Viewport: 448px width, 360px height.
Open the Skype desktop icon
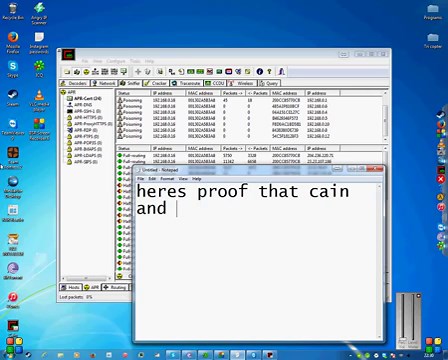[13, 69]
